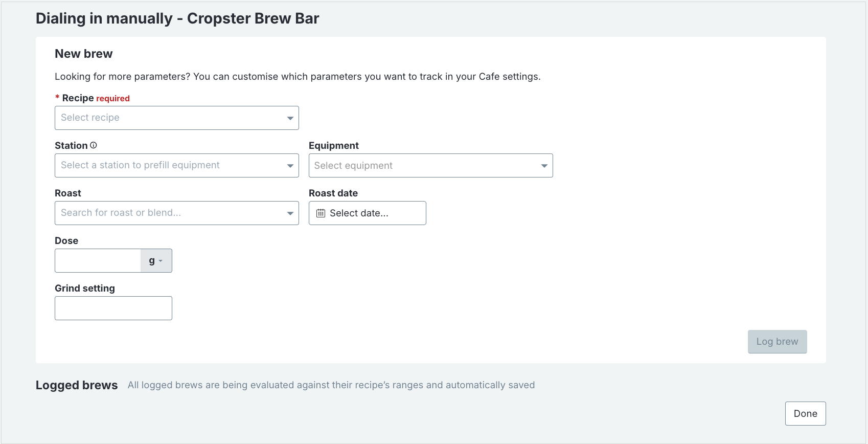Open the Select recipe dropdown

coord(177,118)
